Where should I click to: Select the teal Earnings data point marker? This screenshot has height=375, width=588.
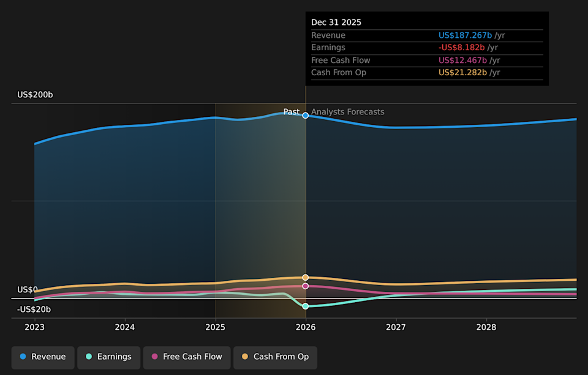point(305,306)
